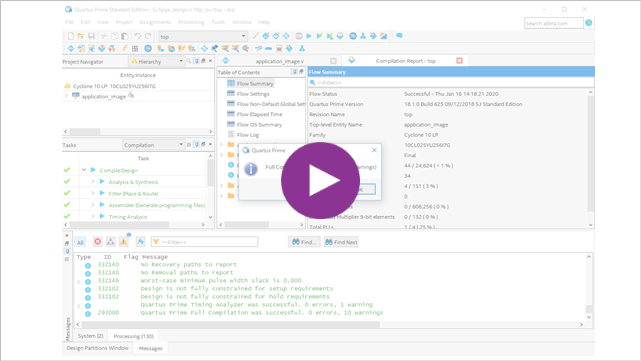Click the Paste clipboard icon
Image resolution: width=641 pixels, height=361 pixels.
click(125, 36)
